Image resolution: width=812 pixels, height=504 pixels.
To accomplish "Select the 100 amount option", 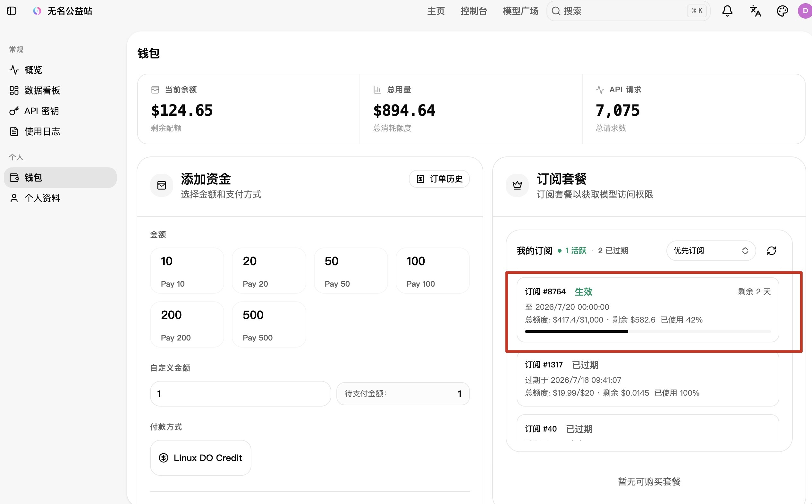I will click(433, 271).
